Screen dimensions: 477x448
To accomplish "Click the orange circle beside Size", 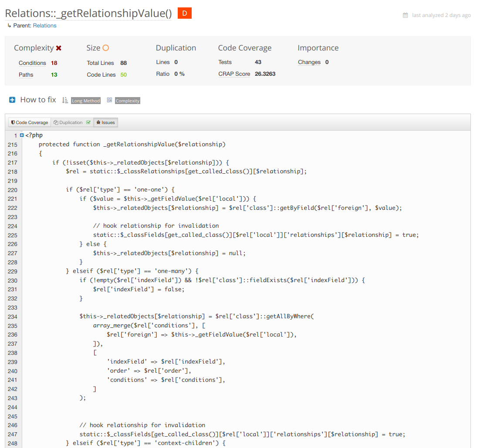I will (x=105, y=48).
